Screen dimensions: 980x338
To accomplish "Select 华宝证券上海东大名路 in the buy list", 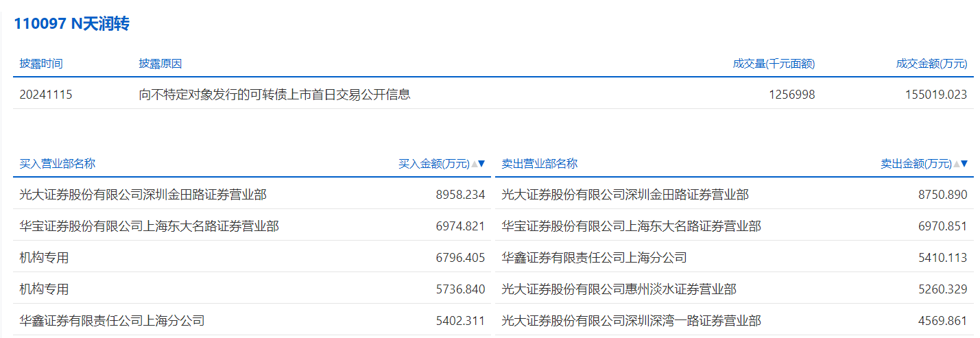I will pyautogui.click(x=149, y=226).
